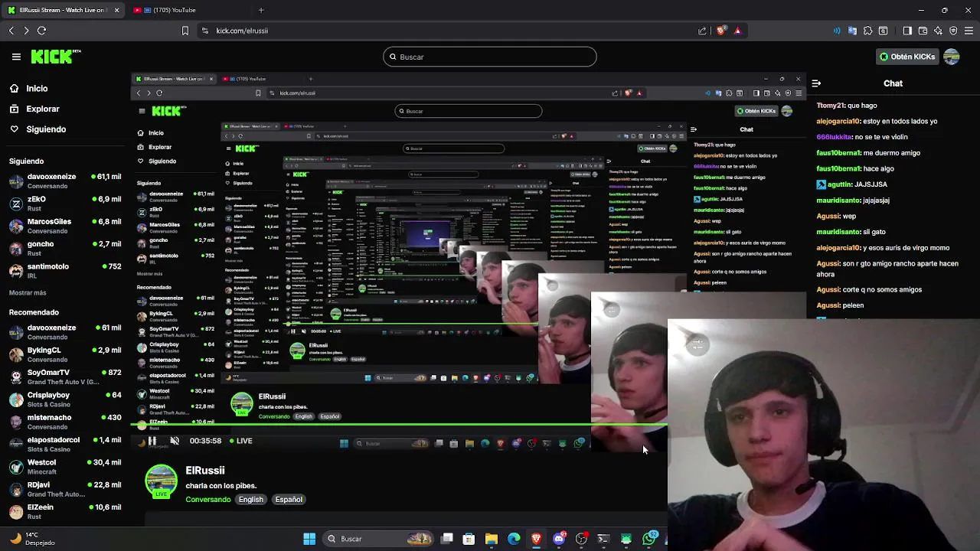Image resolution: width=980 pixels, height=551 pixels.
Task: Open Crisplayboy recommended channel
Action: [64, 399]
